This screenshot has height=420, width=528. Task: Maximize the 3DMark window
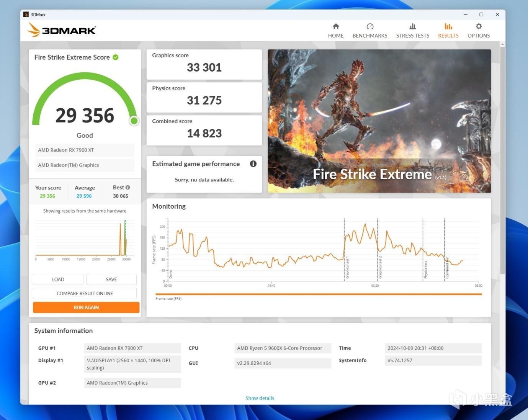click(481, 15)
